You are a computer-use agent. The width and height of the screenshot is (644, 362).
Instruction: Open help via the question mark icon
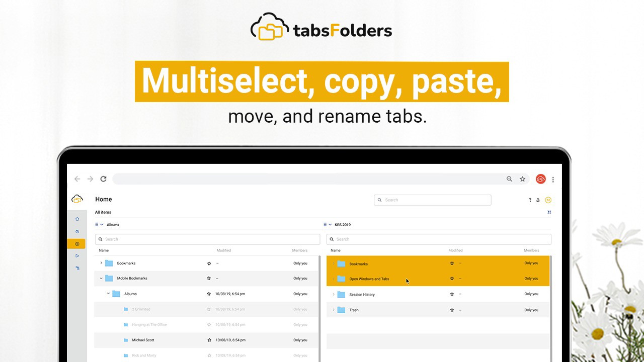pyautogui.click(x=530, y=200)
